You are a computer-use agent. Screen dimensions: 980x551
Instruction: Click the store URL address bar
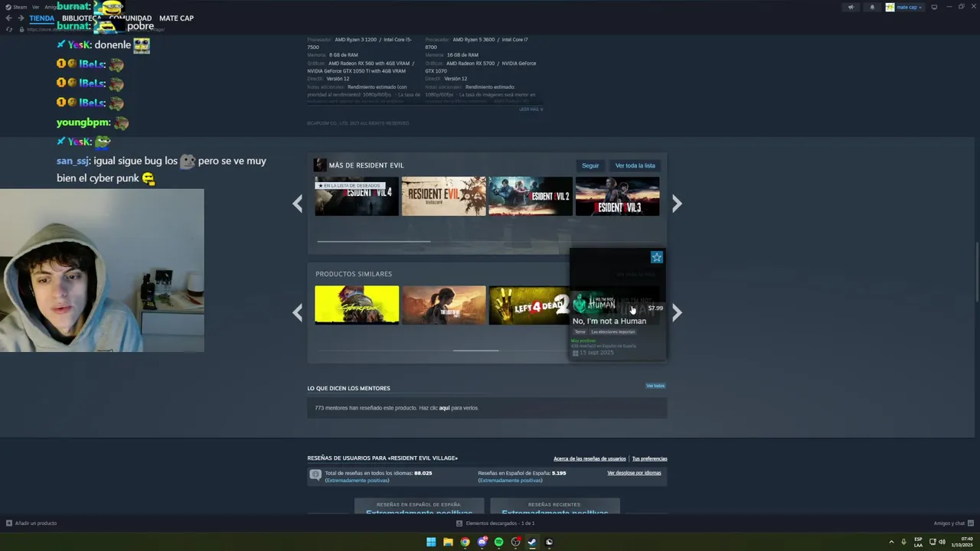pyautogui.click(x=96, y=29)
